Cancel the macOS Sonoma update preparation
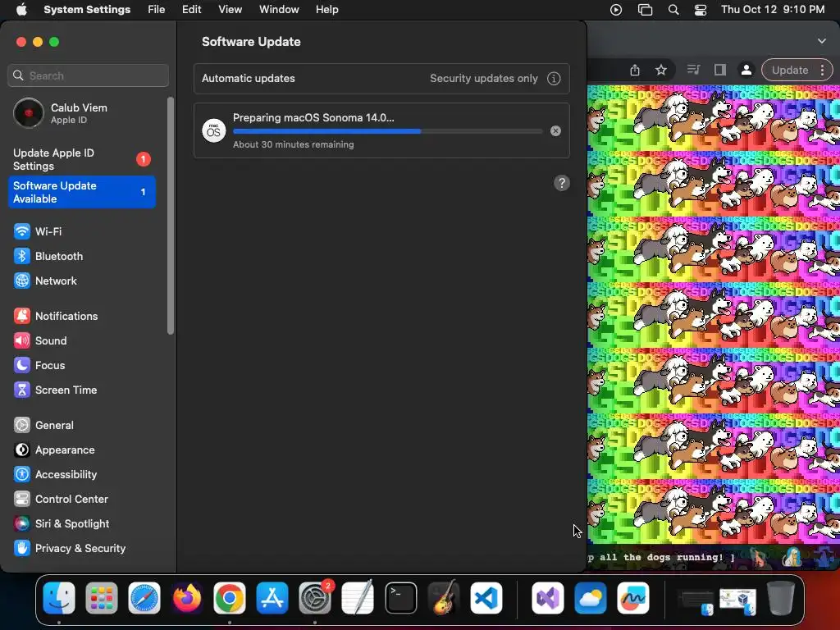 (555, 130)
